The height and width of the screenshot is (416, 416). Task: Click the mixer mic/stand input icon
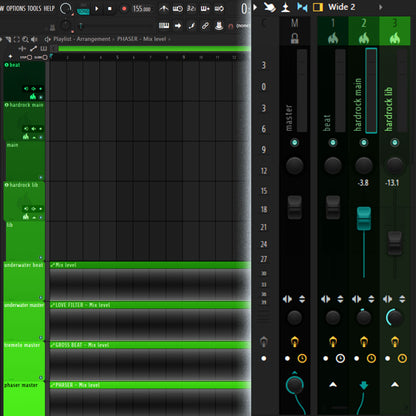tap(285, 7)
